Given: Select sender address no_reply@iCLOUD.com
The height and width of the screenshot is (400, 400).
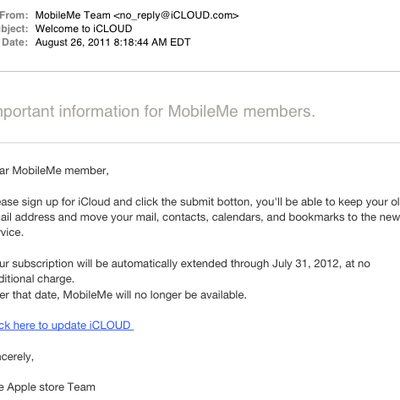Looking at the screenshot, I should 176,15.
